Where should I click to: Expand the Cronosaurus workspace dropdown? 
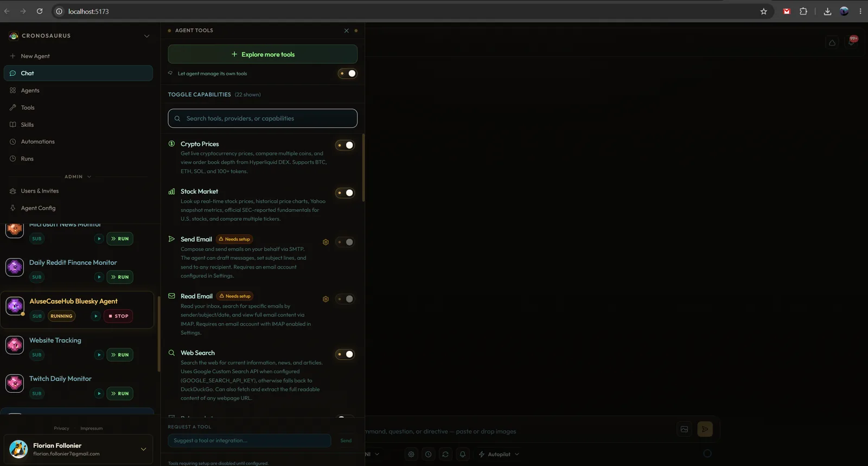146,36
